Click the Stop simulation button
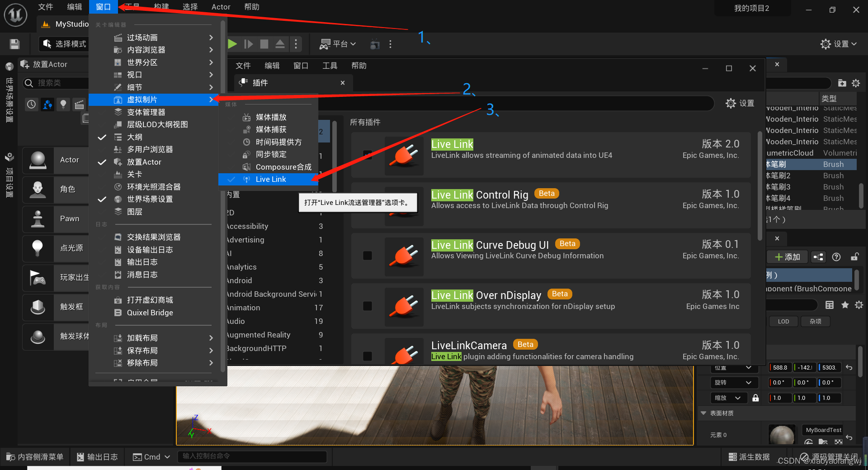Image resolution: width=868 pixels, height=470 pixels. (264, 44)
